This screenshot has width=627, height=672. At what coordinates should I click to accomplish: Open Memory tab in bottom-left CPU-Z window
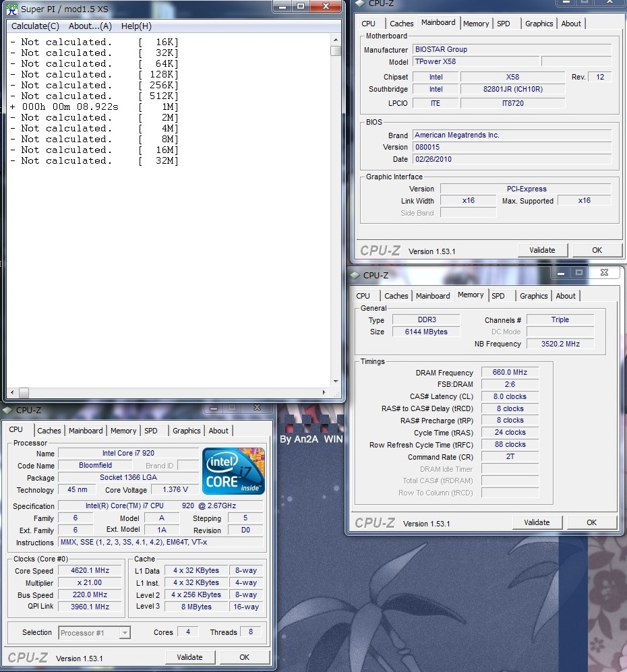(123, 431)
